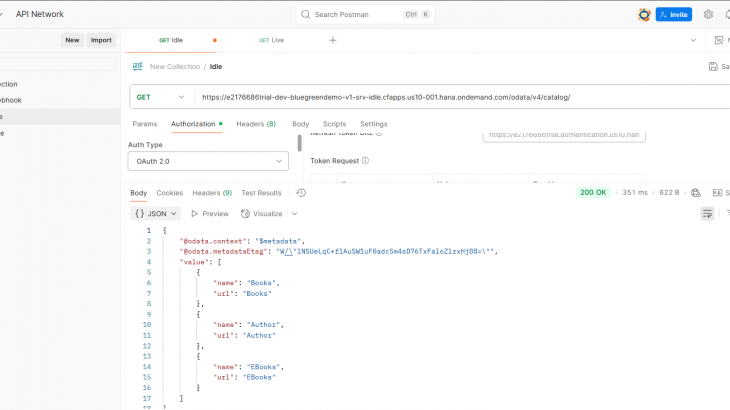Click the response history clock icon
Image resolution: width=730 pixels, height=410 pixels.
point(301,193)
